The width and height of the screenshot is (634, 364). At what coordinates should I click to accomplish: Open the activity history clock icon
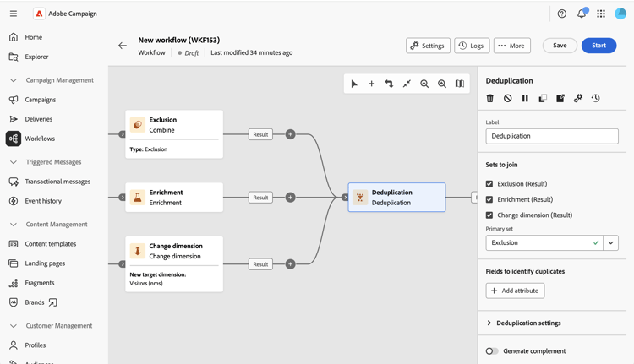tap(596, 98)
